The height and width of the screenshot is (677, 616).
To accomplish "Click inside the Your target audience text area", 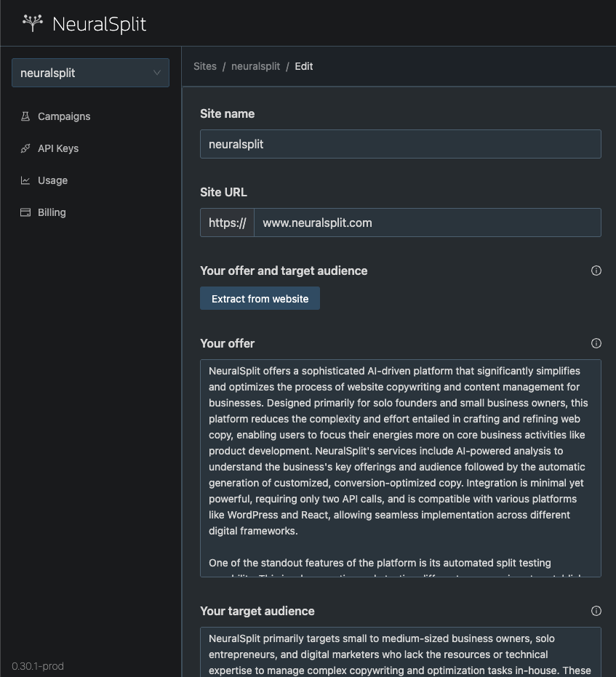I will (x=400, y=653).
